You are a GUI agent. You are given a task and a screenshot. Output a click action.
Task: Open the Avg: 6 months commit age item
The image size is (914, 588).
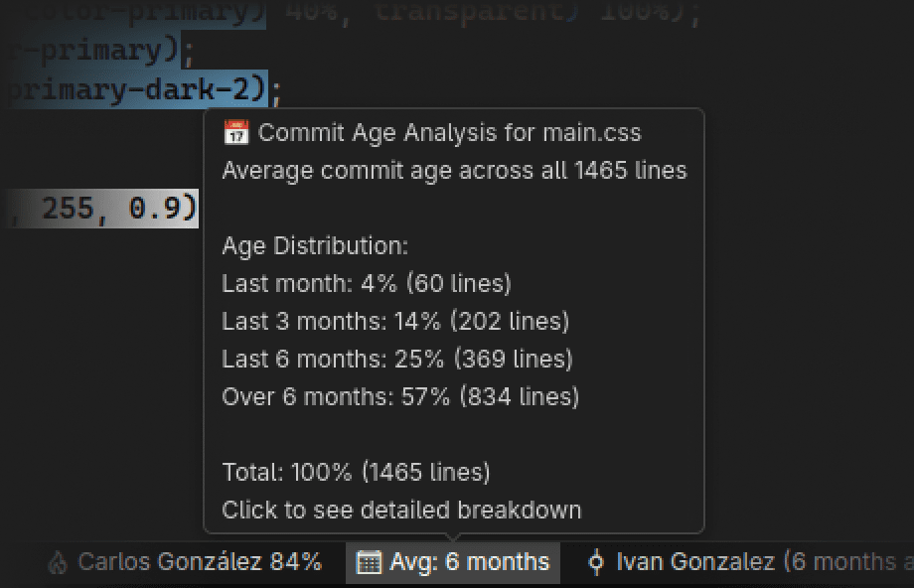click(469, 562)
